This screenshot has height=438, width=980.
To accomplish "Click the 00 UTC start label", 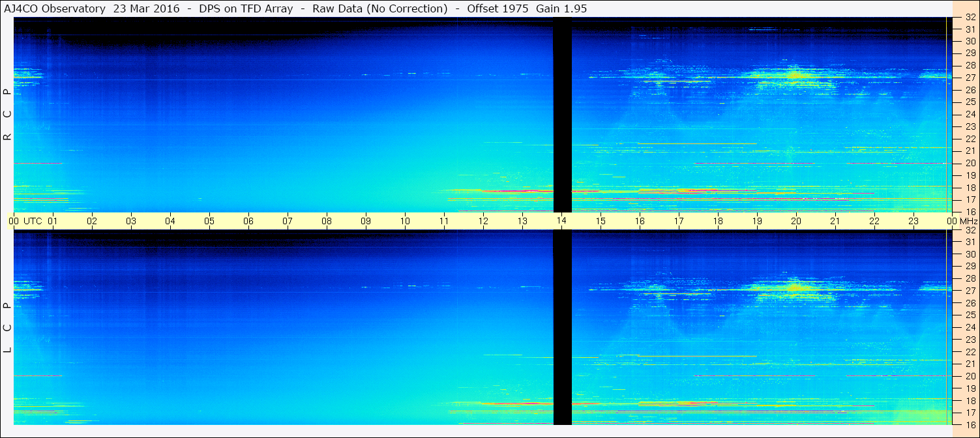I will [x=14, y=221].
